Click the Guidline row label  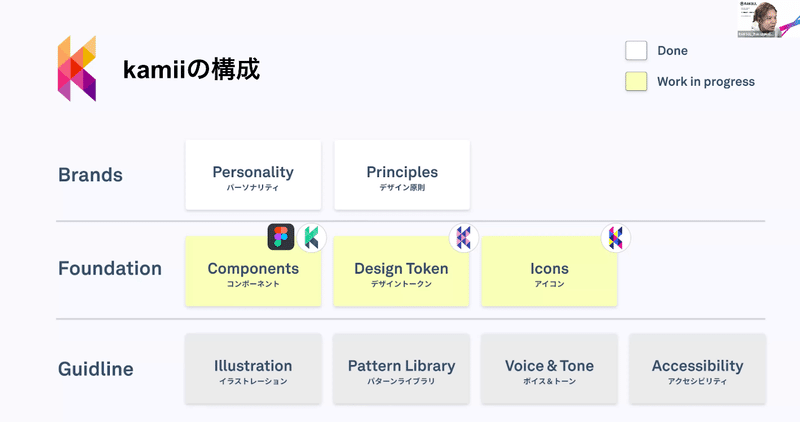tap(95, 369)
